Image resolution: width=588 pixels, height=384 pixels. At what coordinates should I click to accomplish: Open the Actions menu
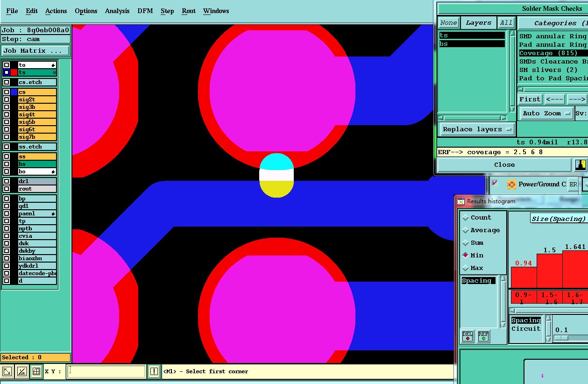point(56,11)
